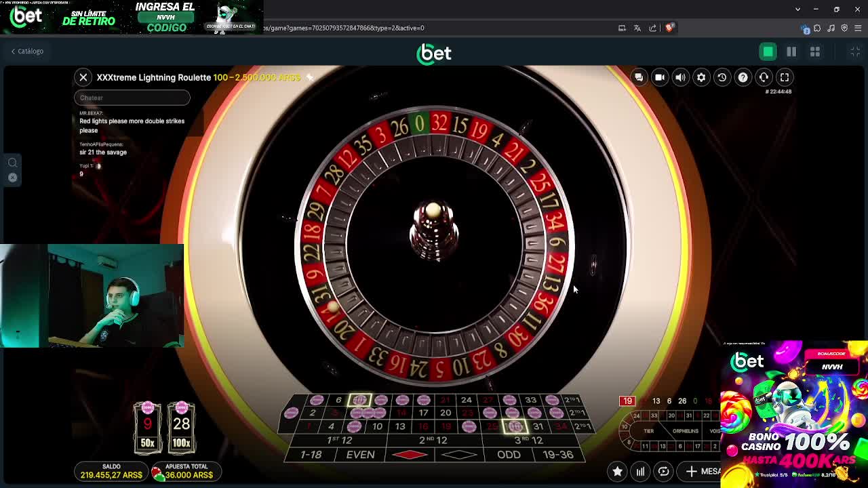Place a chip on number 13
This screenshot has width=868, height=488.
tap(400, 426)
